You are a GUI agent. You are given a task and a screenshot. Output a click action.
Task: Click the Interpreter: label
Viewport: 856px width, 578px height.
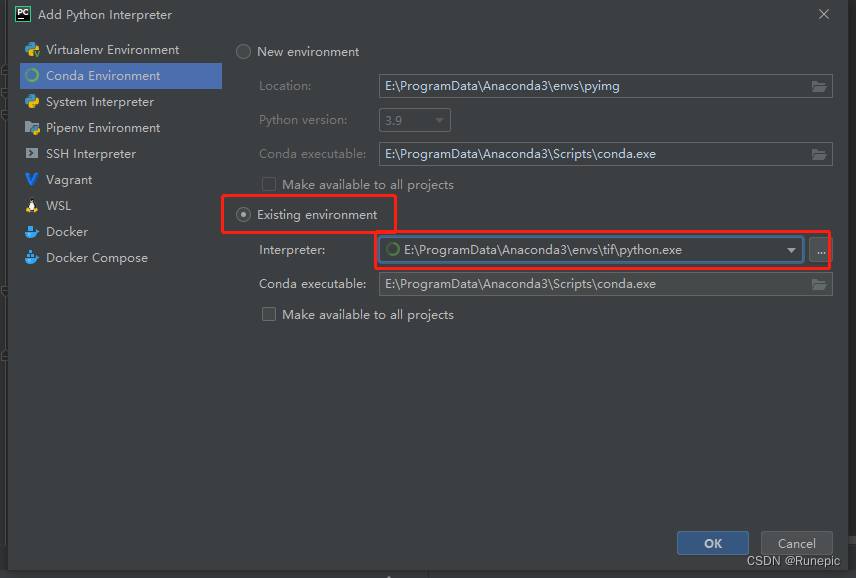click(292, 250)
